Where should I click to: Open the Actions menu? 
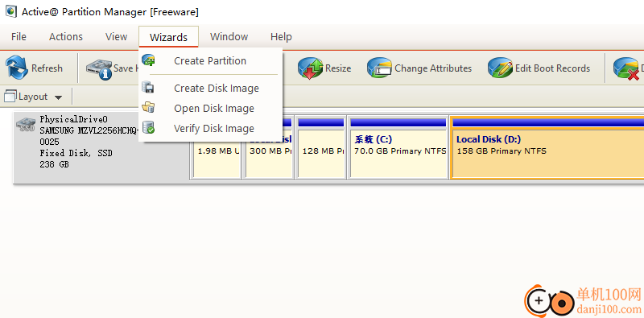point(66,36)
